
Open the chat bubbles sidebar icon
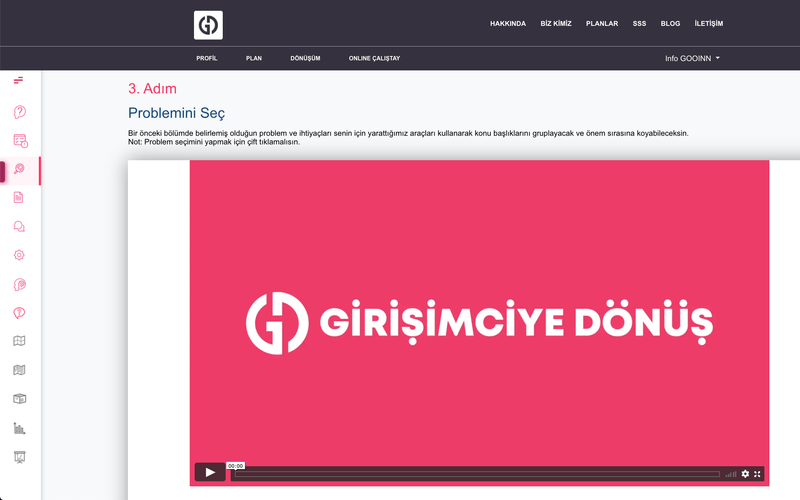[x=19, y=227]
